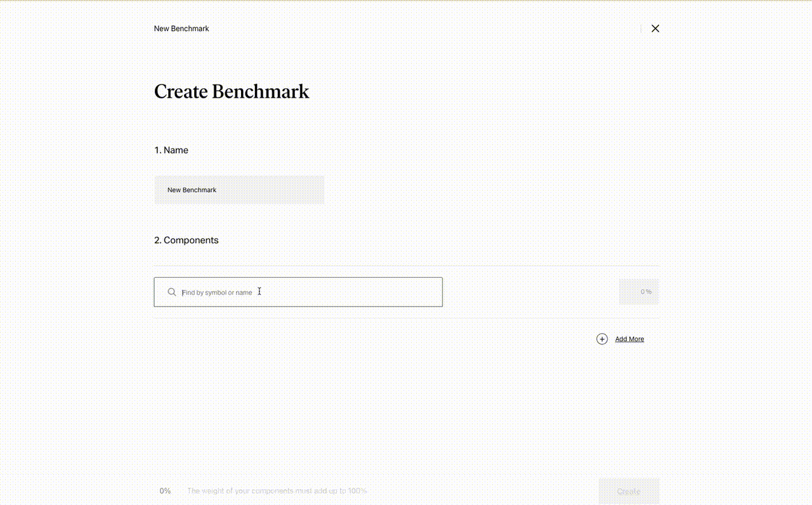The width and height of the screenshot is (812, 505).
Task: Focus the symbol search box
Action: (x=298, y=292)
